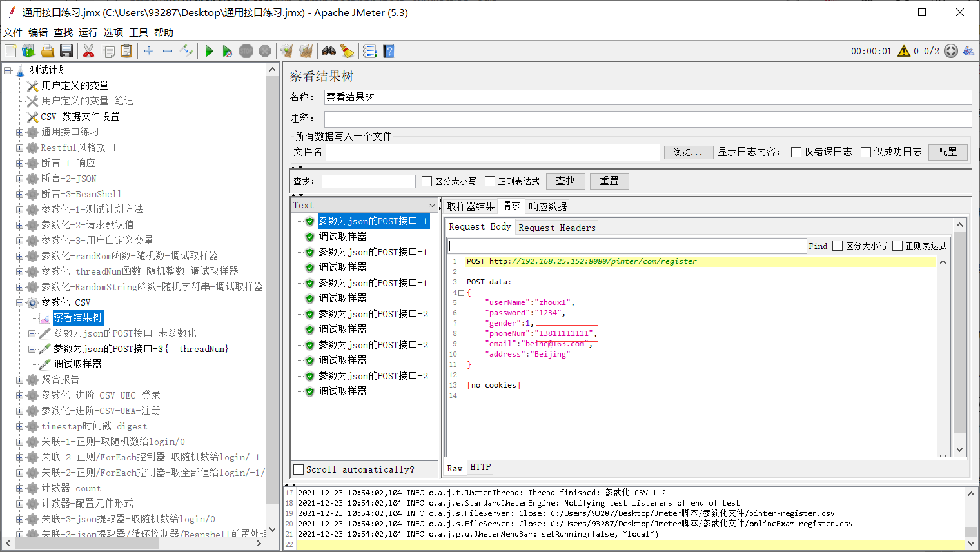Enable the 仅错误日志 checkbox

click(x=796, y=152)
